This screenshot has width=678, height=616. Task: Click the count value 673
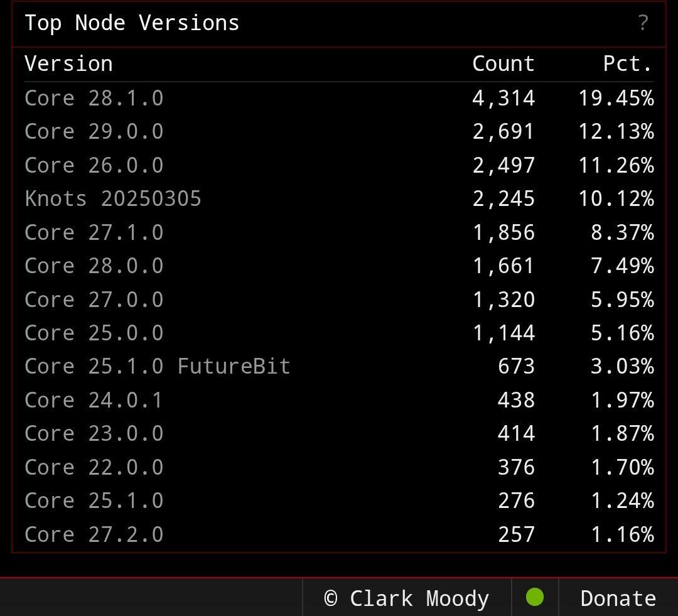516,367
